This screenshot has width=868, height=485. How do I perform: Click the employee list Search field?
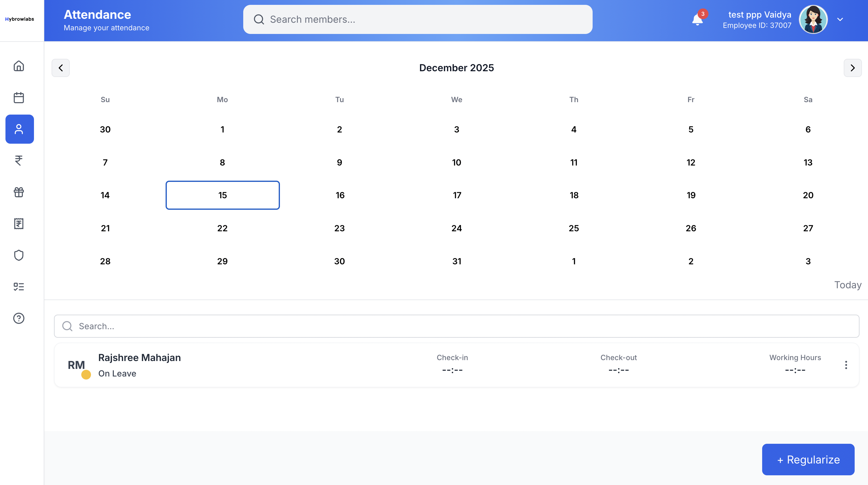456,326
